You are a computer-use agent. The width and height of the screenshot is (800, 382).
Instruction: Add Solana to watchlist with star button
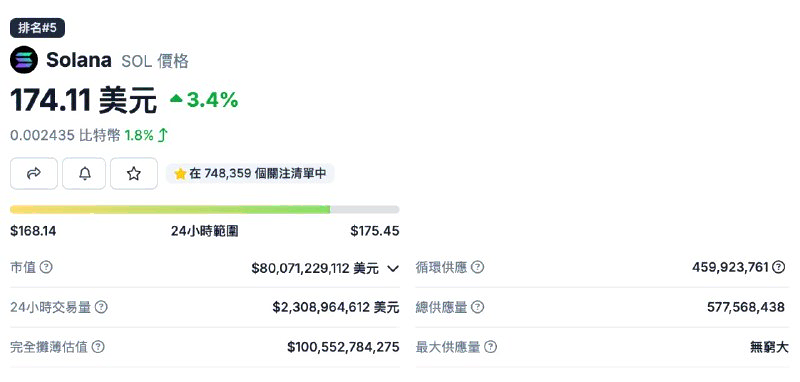point(134,174)
